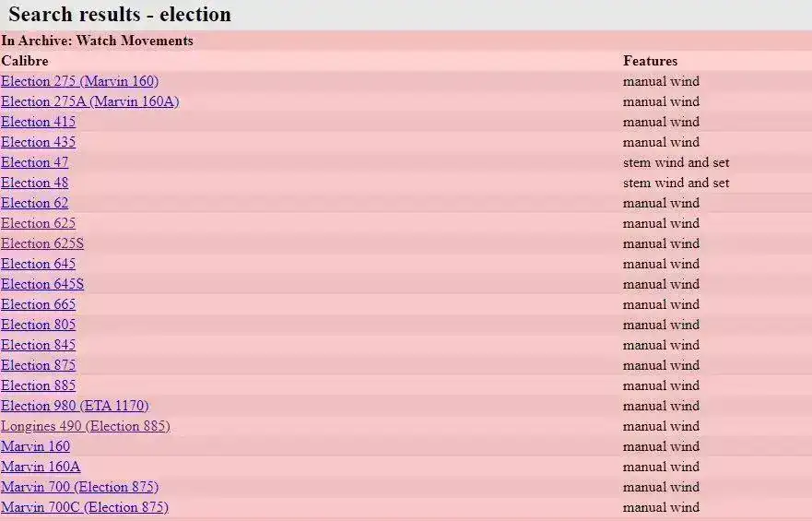The height and width of the screenshot is (521, 812).
Task: Open the Election 625S link
Action: pos(42,243)
